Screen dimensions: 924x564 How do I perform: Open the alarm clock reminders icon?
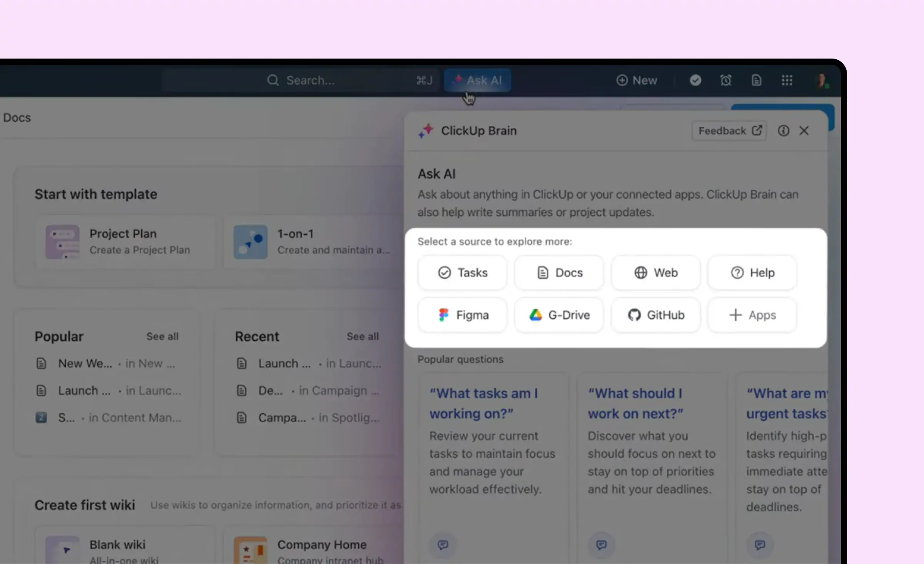pos(726,80)
